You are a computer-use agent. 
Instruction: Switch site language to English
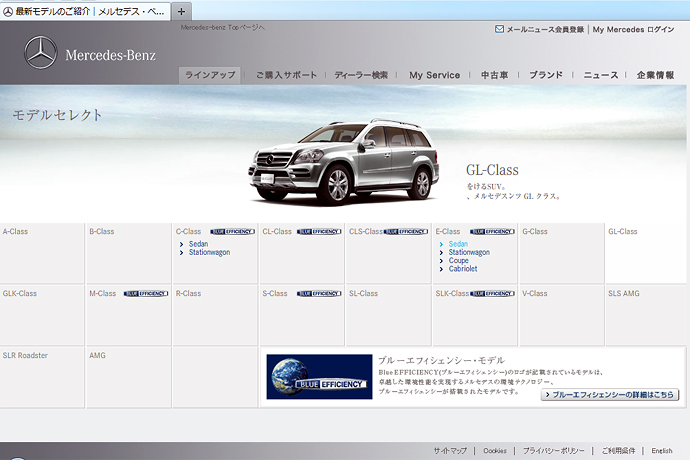pyautogui.click(x=662, y=451)
